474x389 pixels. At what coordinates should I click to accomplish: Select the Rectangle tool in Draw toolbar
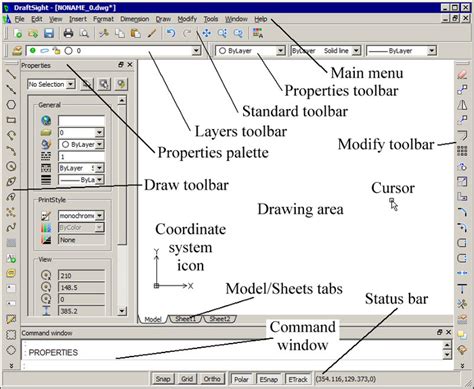pyautogui.click(x=11, y=120)
